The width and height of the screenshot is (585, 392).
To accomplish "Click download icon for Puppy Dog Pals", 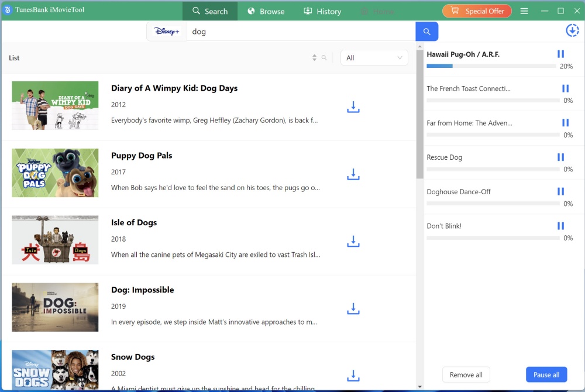I will 353,174.
